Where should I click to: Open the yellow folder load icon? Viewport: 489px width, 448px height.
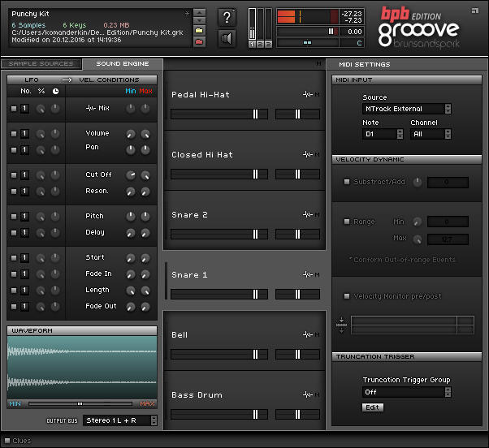pyautogui.click(x=199, y=31)
